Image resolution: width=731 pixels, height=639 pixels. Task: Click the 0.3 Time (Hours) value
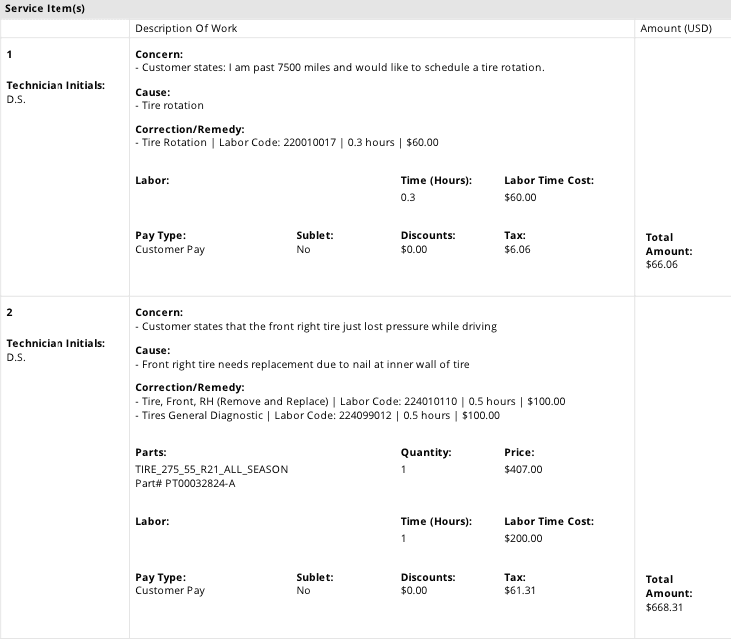coord(407,197)
